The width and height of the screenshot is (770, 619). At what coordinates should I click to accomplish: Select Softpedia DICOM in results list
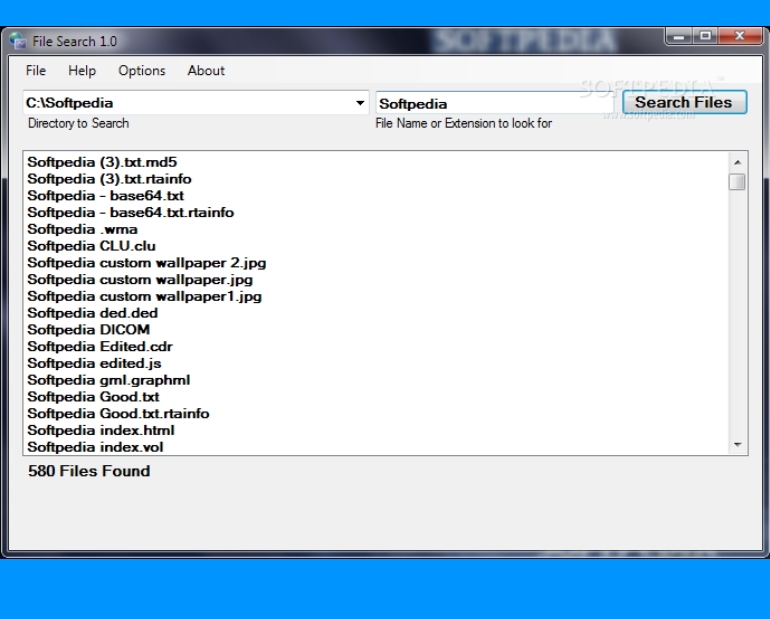[x=88, y=330]
